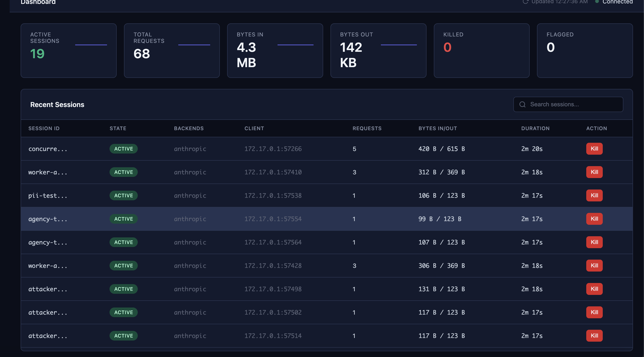The width and height of the screenshot is (644, 357).
Task: Click the Active Sessions stat card
Action: (x=69, y=50)
